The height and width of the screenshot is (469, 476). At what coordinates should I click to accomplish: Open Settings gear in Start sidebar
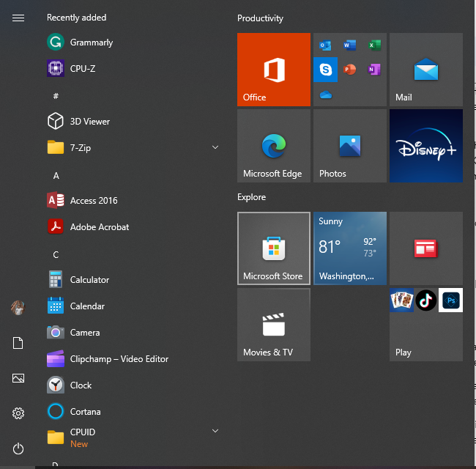18,413
